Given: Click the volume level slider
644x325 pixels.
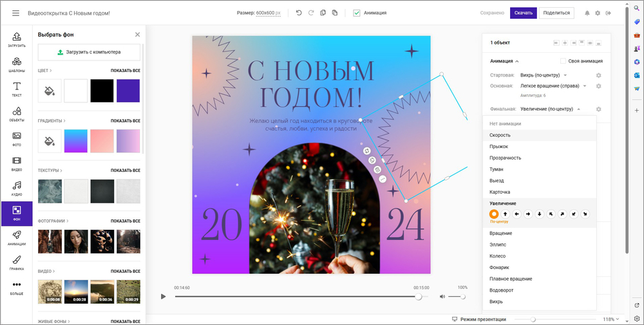Looking at the screenshot, I should pyautogui.click(x=457, y=296).
